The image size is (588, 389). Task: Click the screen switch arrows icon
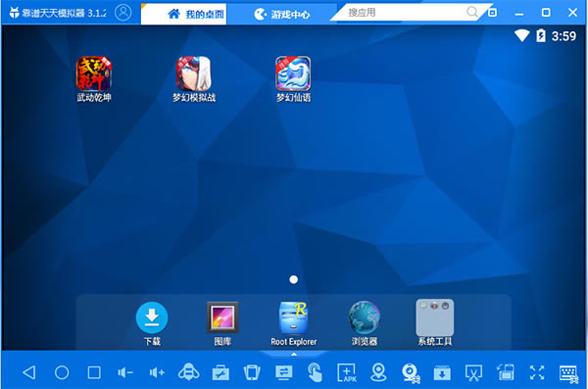coord(284,373)
